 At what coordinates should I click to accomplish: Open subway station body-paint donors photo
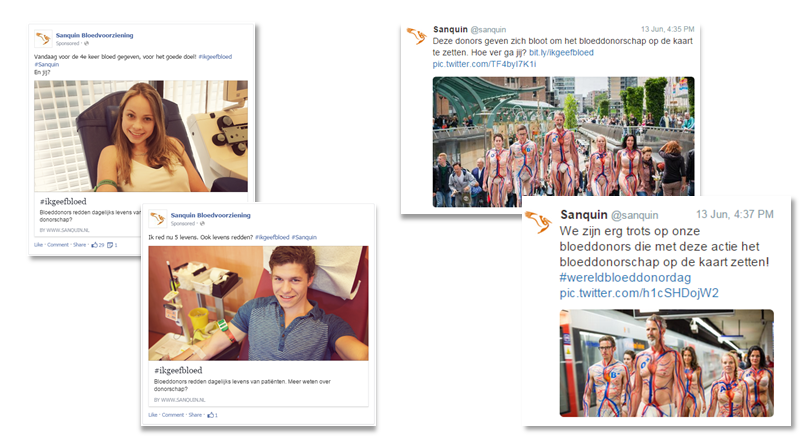click(x=666, y=363)
